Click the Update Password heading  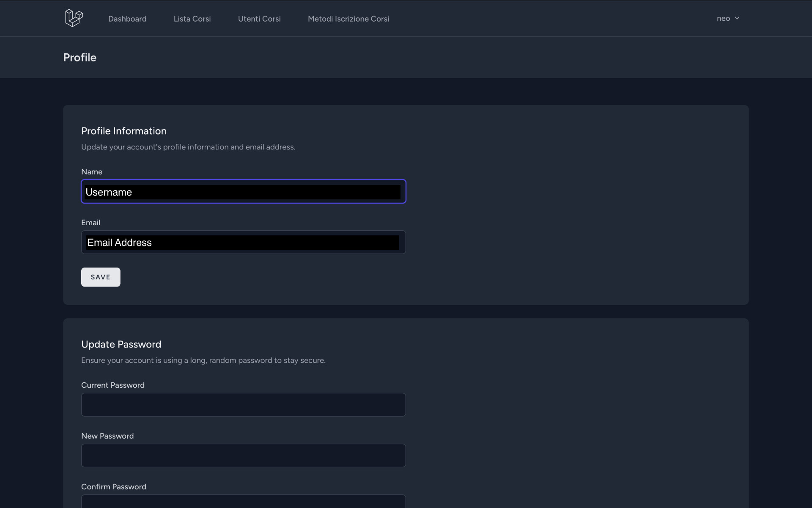pos(121,344)
